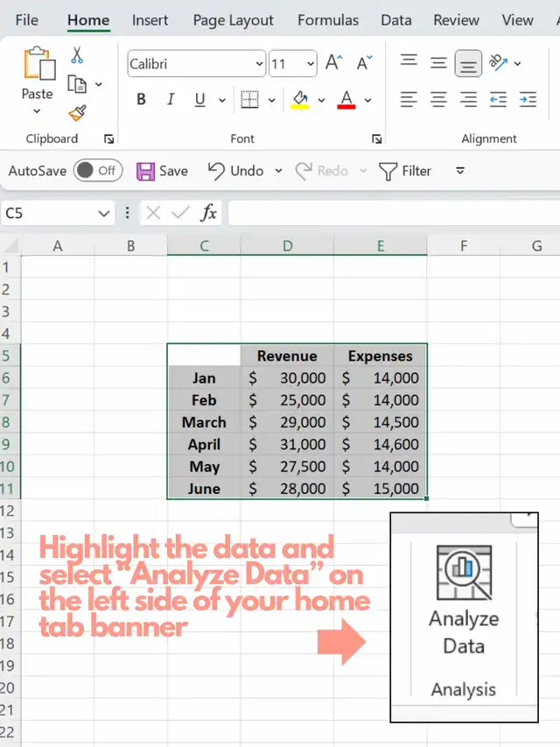Viewport: 560px width, 747px height.
Task: Select the Format Painter brush
Action: 77,113
